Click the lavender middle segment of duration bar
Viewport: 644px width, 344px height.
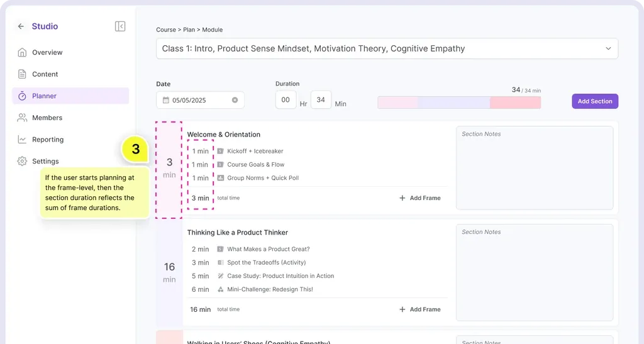pos(454,103)
